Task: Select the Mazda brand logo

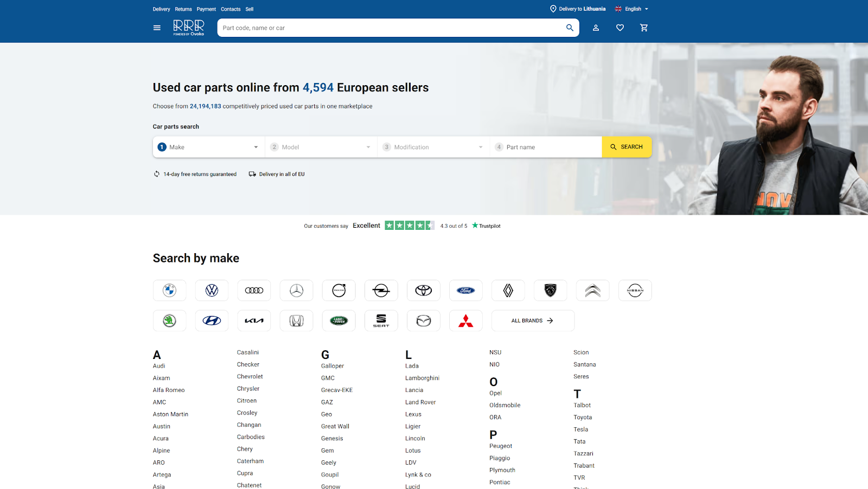Action: point(424,321)
